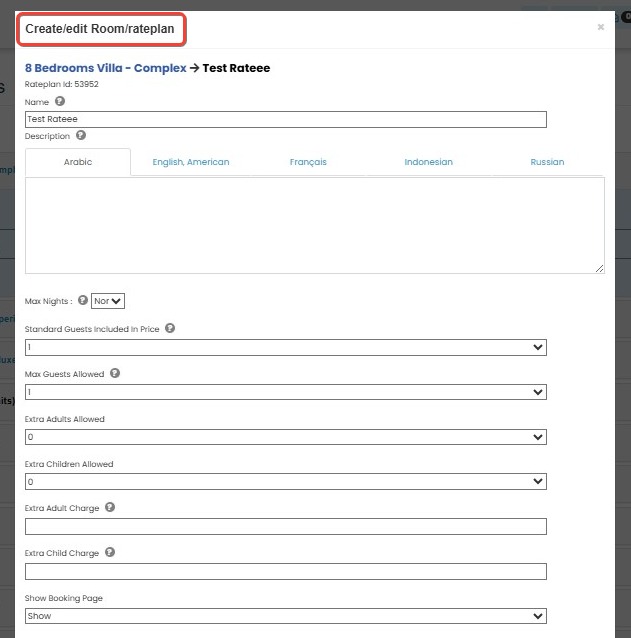Click the Test Rateee heading text
The width and height of the screenshot is (631, 638).
pyautogui.click(x=236, y=68)
